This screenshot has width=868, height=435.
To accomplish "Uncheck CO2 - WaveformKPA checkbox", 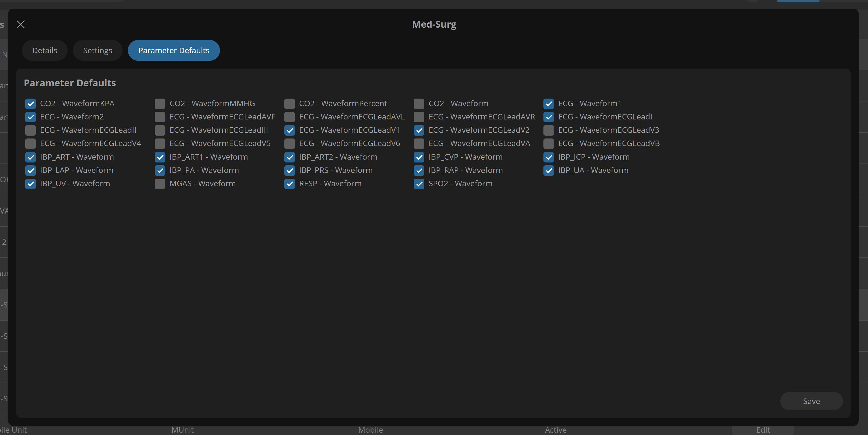I will (x=31, y=104).
